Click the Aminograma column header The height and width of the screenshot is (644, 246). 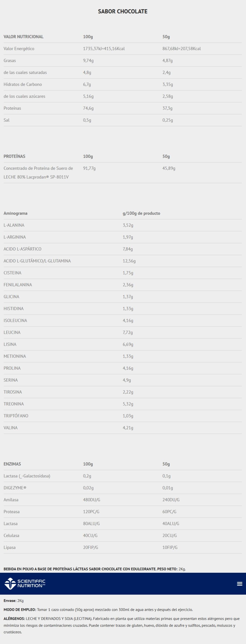15,213
